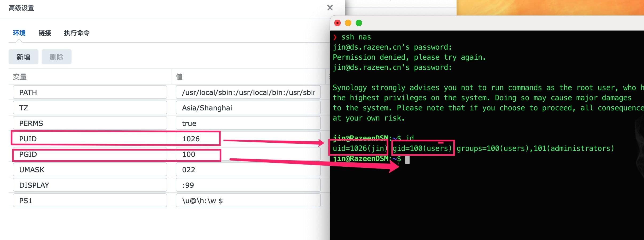Viewport: 644px width, 240px height.
Task: Close the terminal window with red button
Action: click(337, 23)
